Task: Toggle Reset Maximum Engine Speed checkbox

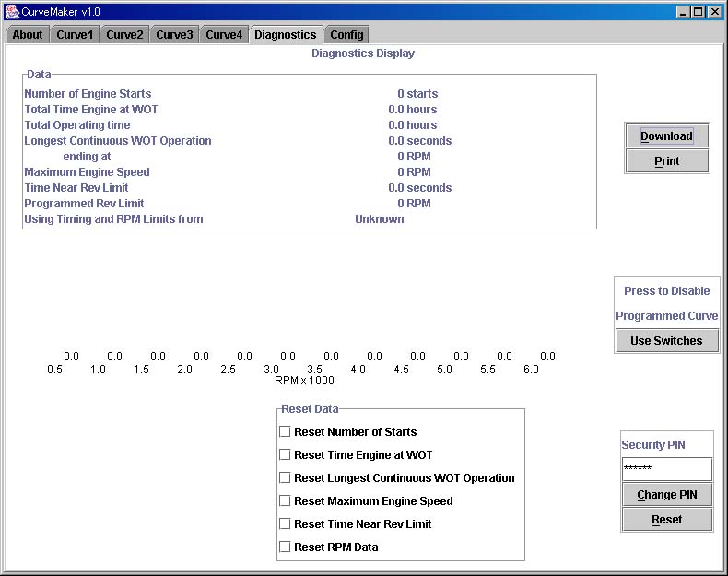Action: (x=285, y=500)
